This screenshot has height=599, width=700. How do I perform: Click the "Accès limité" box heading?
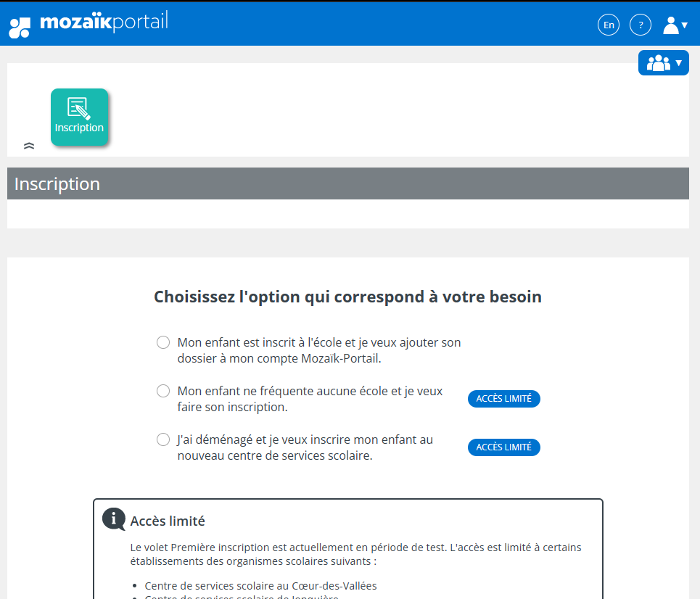click(168, 521)
